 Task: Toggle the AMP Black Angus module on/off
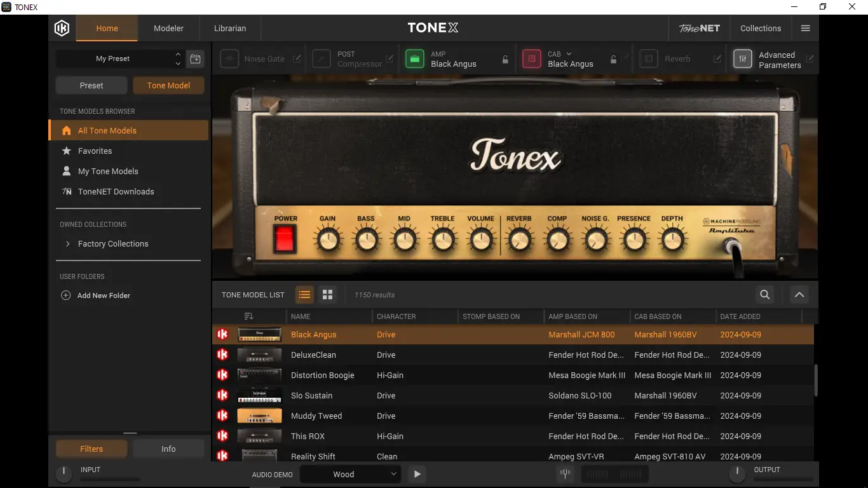point(415,59)
